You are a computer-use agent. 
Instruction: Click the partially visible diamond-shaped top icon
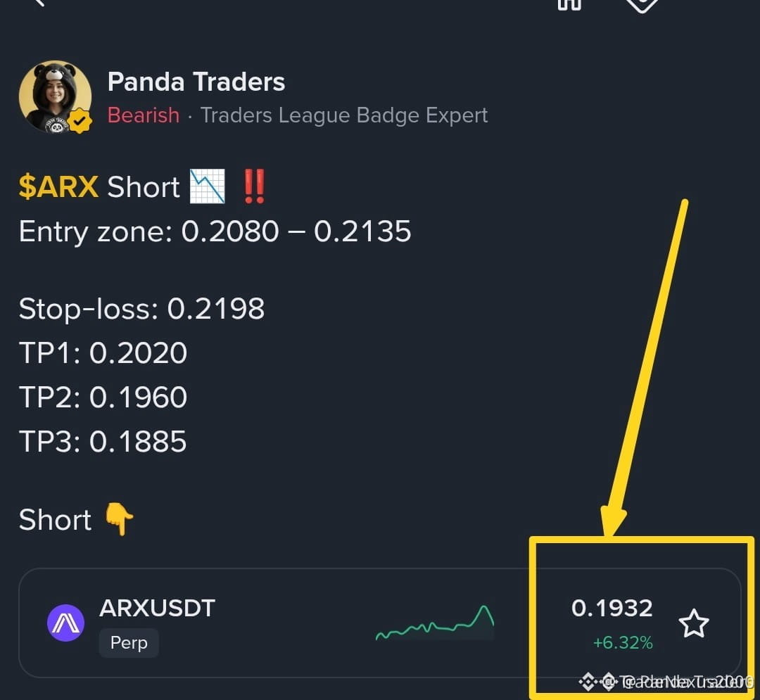point(642,5)
